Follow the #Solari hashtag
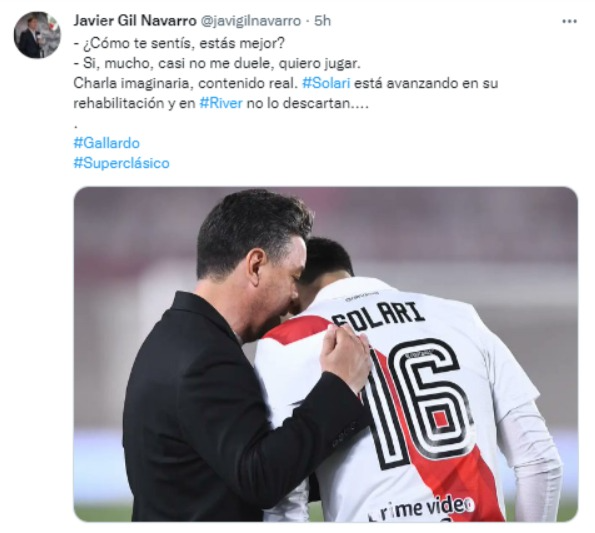This screenshot has width=595, height=533. (x=326, y=83)
